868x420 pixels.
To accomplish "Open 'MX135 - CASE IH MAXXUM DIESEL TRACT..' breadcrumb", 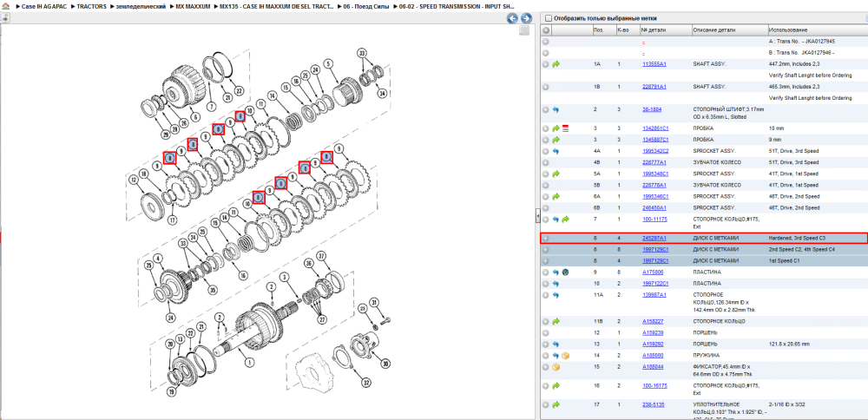I will pyautogui.click(x=277, y=7).
